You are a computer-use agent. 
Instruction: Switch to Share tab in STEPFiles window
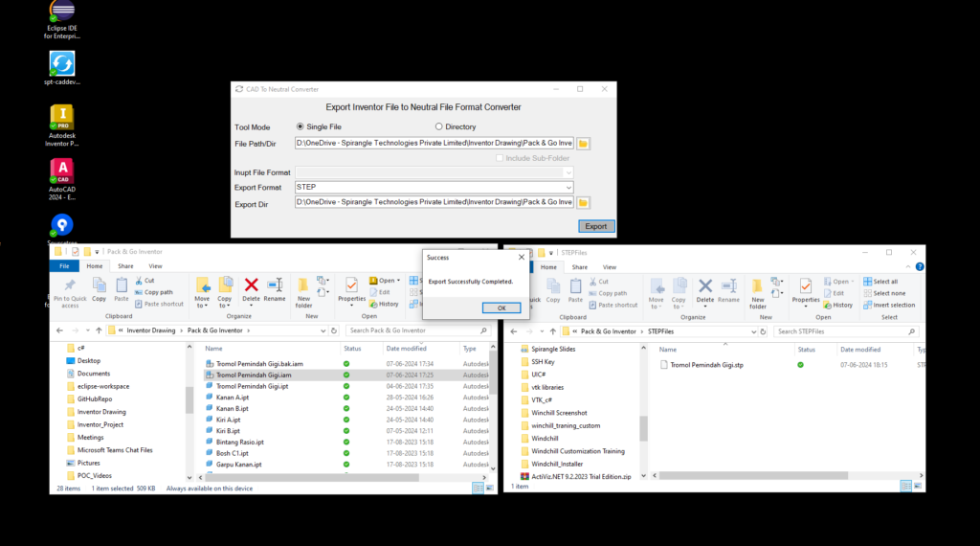pyautogui.click(x=579, y=267)
